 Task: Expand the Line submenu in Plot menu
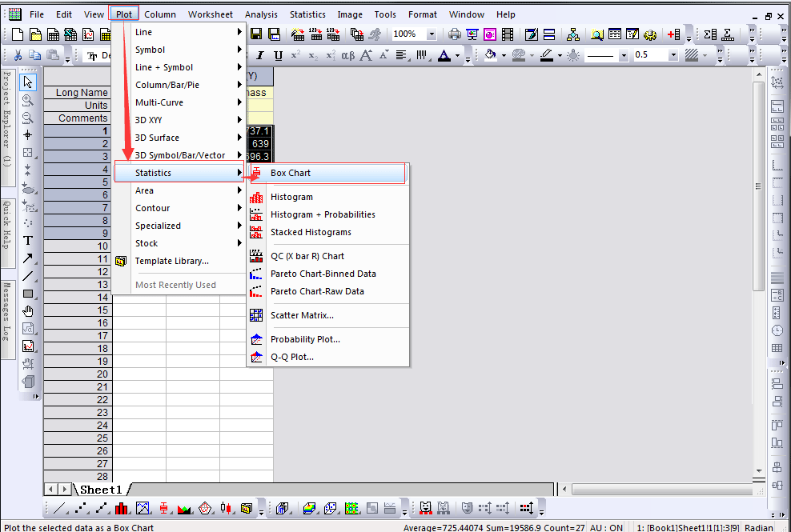pos(179,32)
